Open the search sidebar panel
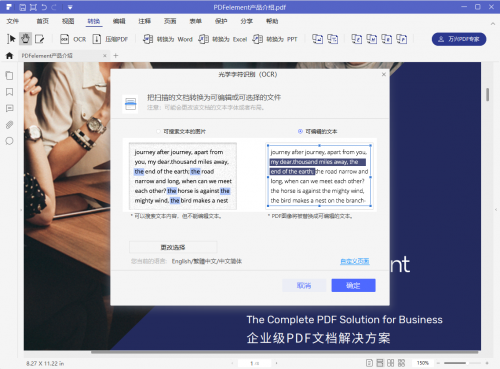500x369 pixels. pos(9,141)
